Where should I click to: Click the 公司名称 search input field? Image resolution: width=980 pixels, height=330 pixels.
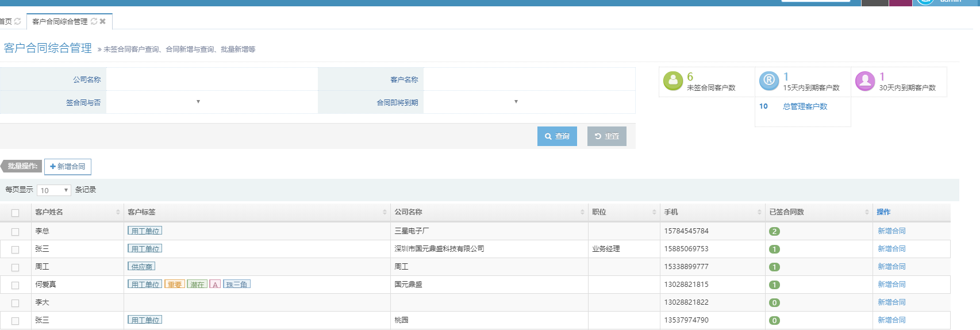(212, 79)
